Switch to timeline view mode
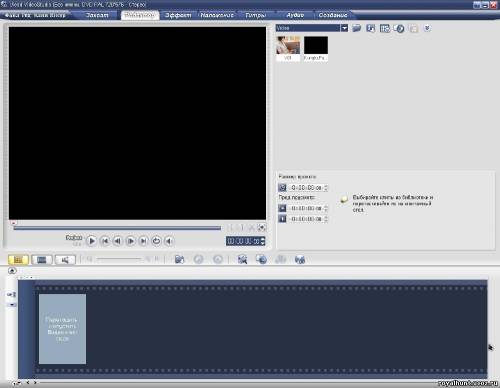The image size is (500, 388). [x=42, y=260]
